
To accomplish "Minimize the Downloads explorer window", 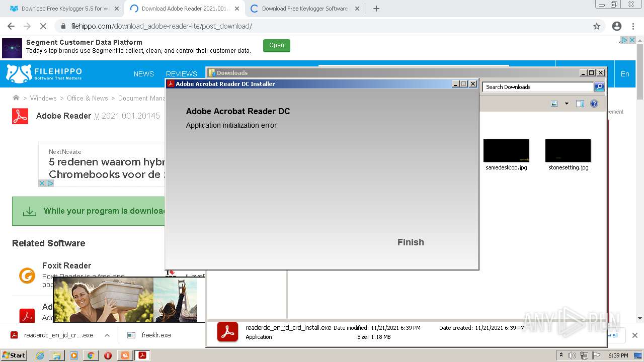I will pyautogui.click(x=584, y=73).
